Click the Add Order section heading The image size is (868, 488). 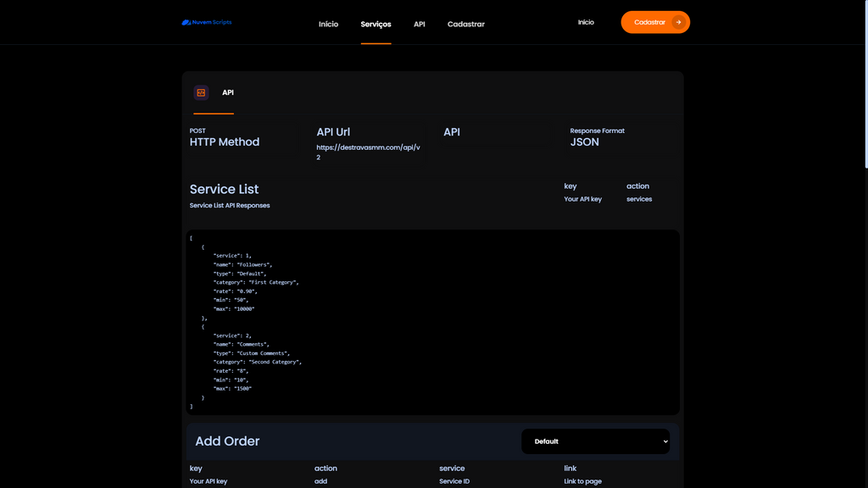pos(227,441)
